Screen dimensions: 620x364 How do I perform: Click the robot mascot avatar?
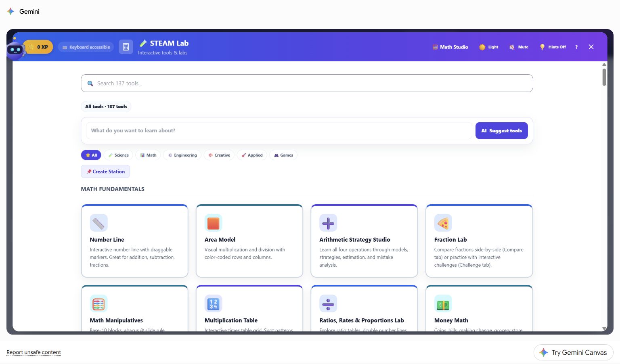pyautogui.click(x=15, y=50)
